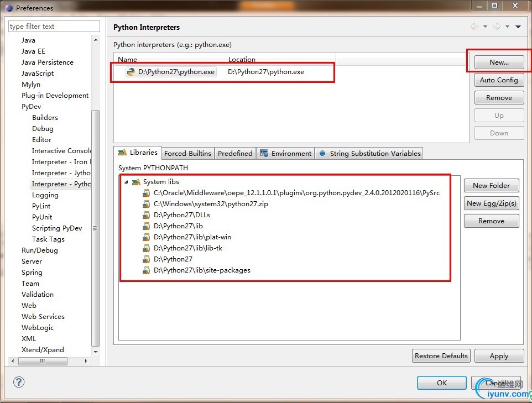Open the String Substitution Variables tab
This screenshot has height=403, width=532.
click(x=369, y=153)
